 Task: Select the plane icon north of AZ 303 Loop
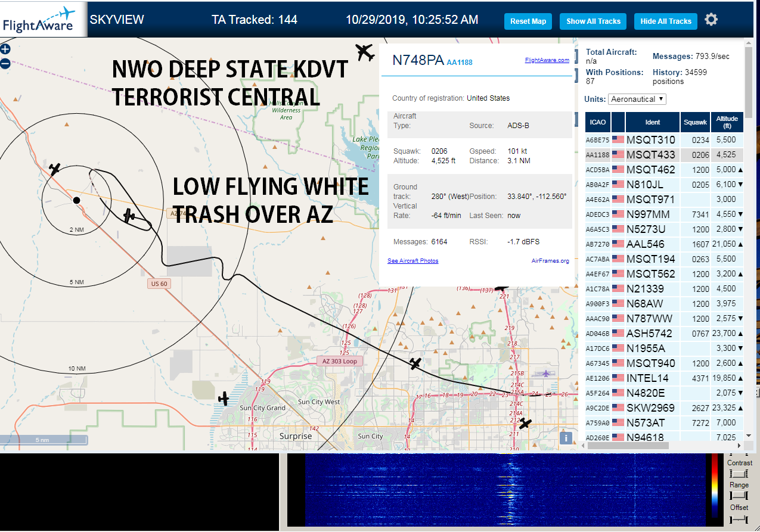click(415, 363)
